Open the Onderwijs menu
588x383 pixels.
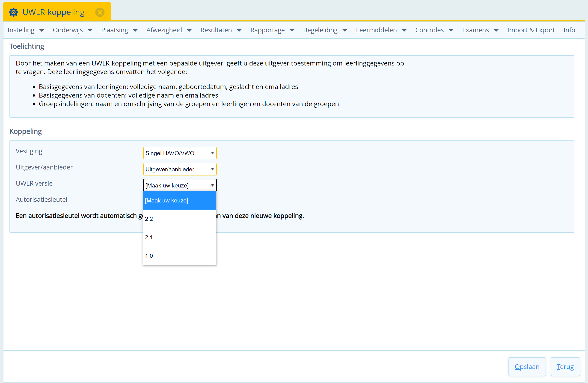click(68, 30)
